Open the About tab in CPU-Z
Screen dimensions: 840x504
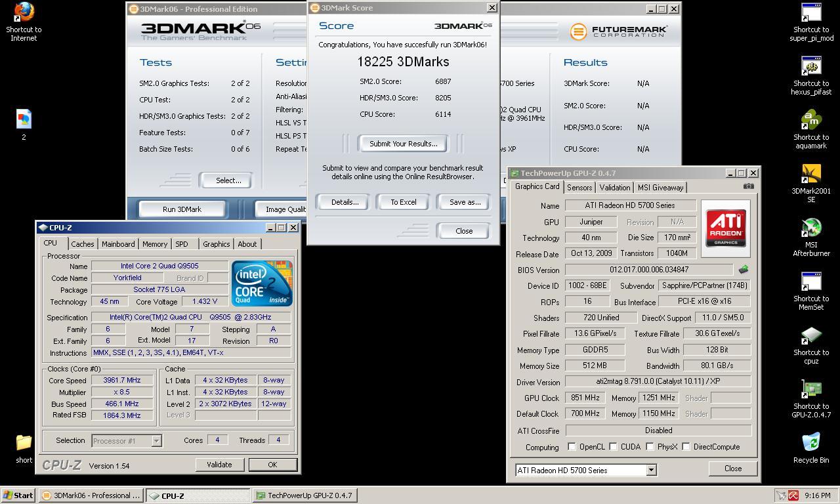pyautogui.click(x=247, y=244)
